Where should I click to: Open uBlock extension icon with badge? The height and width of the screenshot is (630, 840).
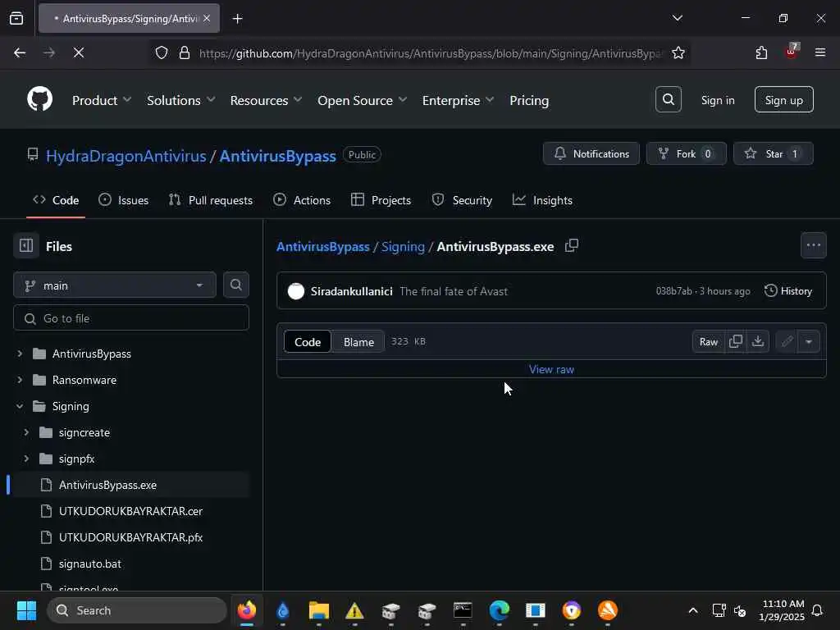pos(792,52)
